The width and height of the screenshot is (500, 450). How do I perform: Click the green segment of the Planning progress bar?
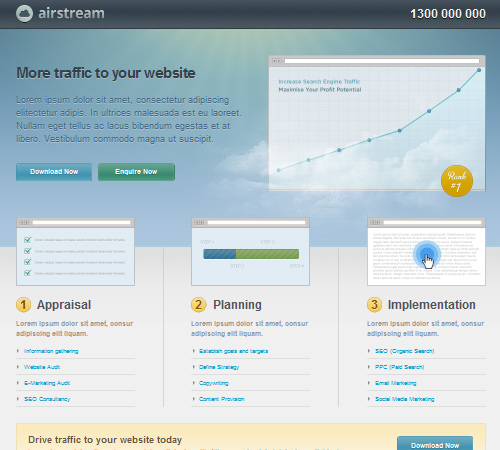pyautogui.click(x=267, y=254)
